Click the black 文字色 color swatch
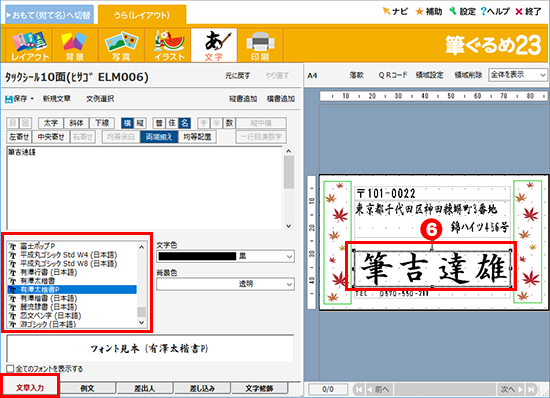 [x=197, y=256]
